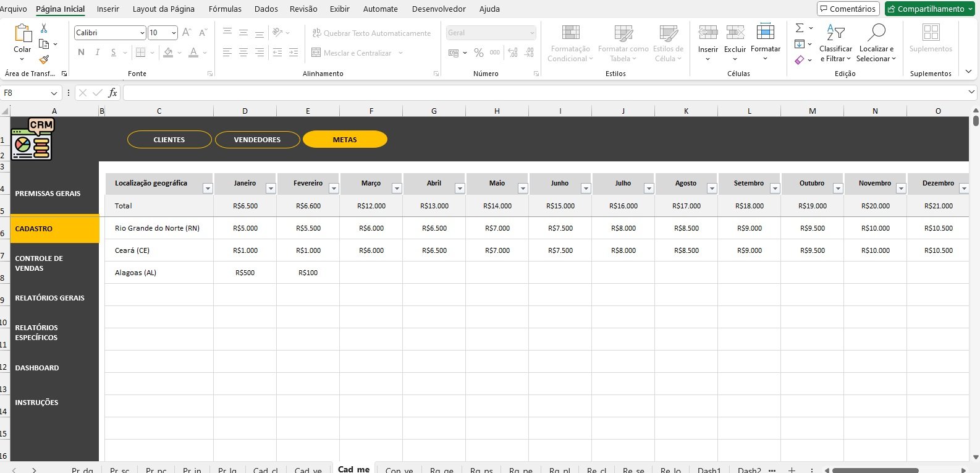Open the Dezembro column filter dropdown
Screen dimensions: 980x473
(x=963, y=189)
